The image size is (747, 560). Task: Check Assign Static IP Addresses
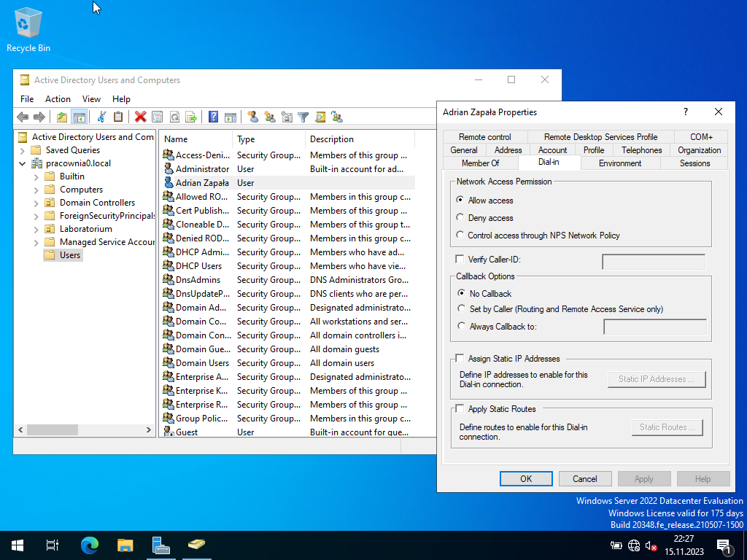(460, 358)
